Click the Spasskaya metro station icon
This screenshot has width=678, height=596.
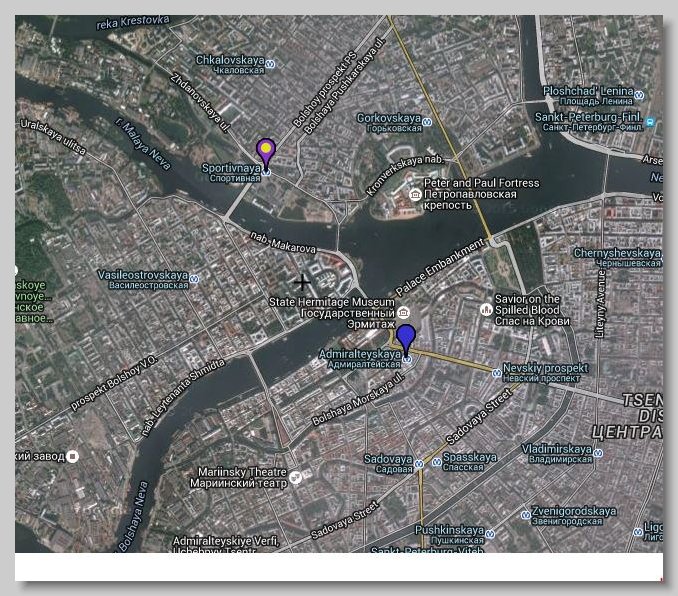pyautogui.click(x=437, y=462)
